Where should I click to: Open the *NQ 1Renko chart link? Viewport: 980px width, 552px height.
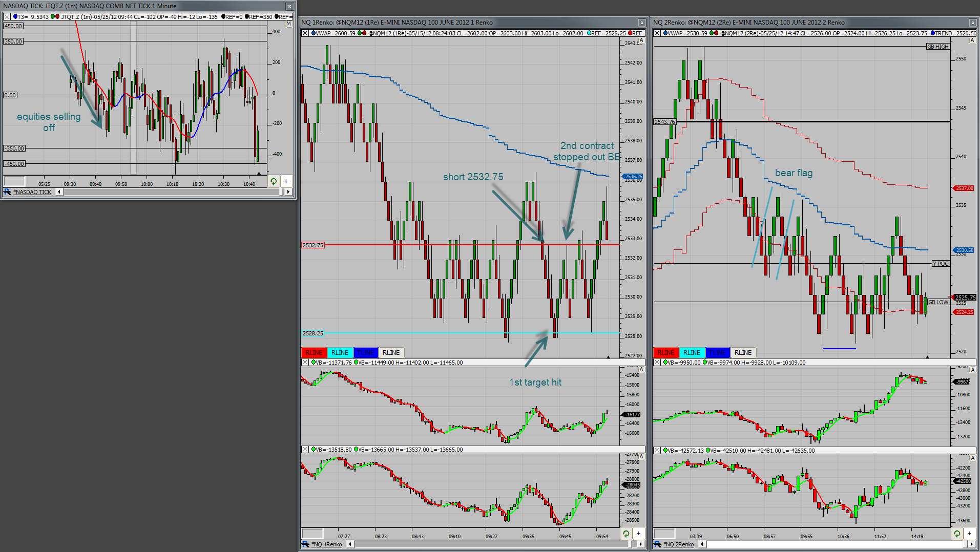click(x=327, y=544)
